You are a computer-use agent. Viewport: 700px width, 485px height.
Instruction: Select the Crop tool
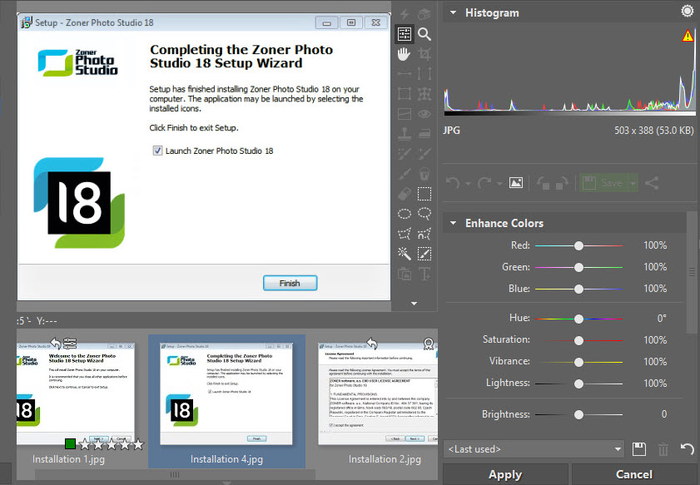click(x=424, y=54)
